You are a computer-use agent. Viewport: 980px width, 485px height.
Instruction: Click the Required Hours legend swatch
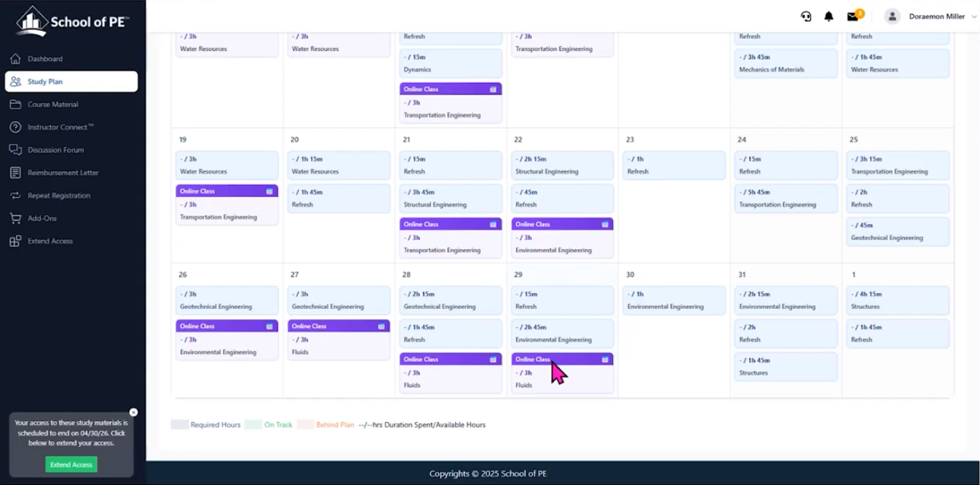click(179, 425)
